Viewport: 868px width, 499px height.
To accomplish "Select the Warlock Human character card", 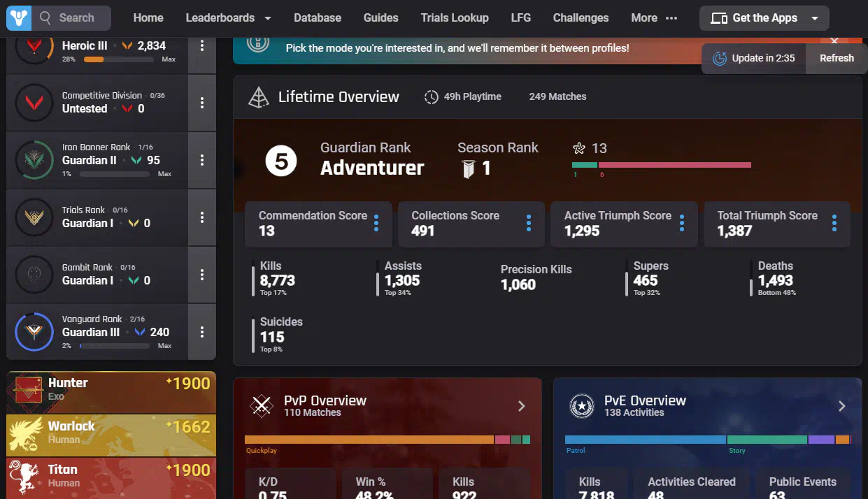I will click(111, 435).
